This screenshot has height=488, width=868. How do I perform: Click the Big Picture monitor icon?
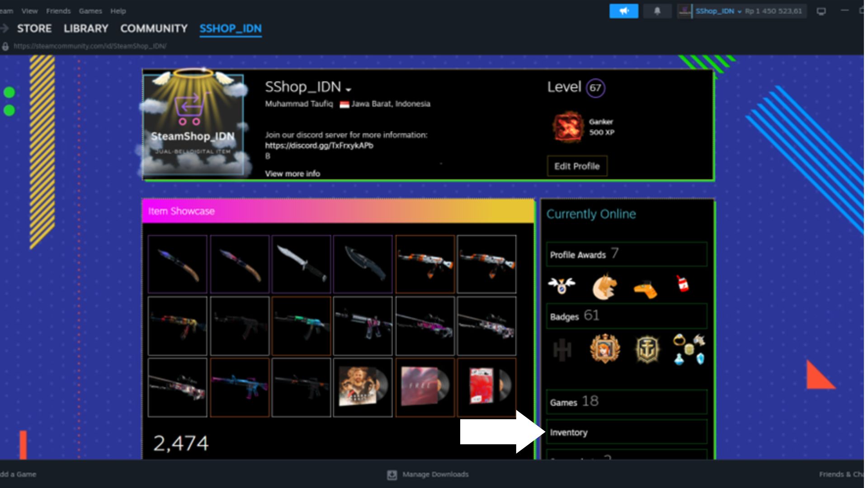pos(821,11)
